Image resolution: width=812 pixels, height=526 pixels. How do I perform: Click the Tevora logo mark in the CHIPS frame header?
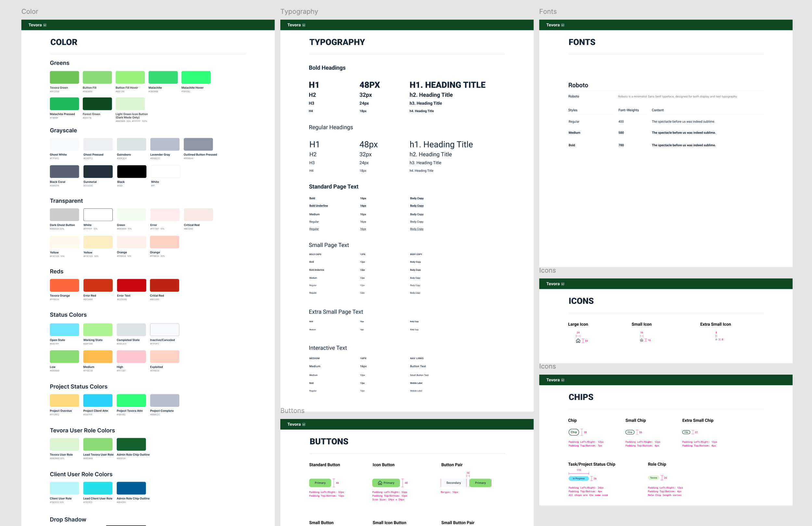[563, 380]
